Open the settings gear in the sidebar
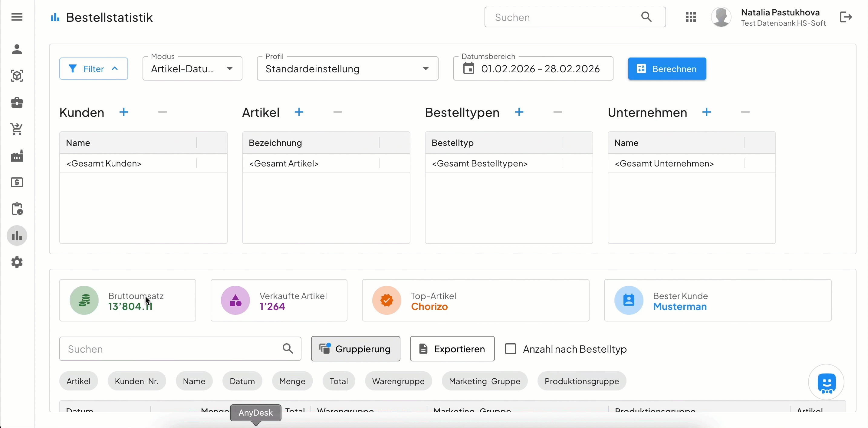The image size is (868, 428). [17, 262]
